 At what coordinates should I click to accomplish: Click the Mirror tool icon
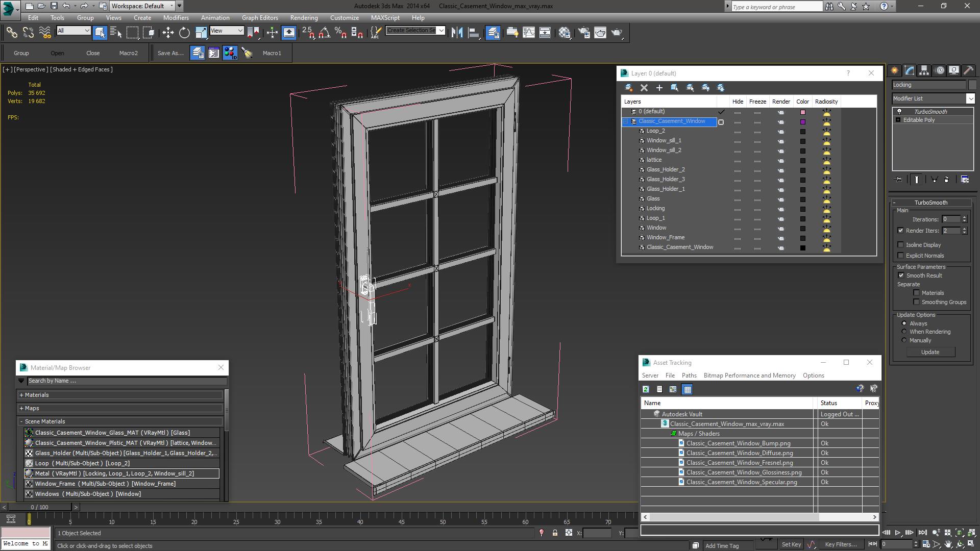pos(457,33)
